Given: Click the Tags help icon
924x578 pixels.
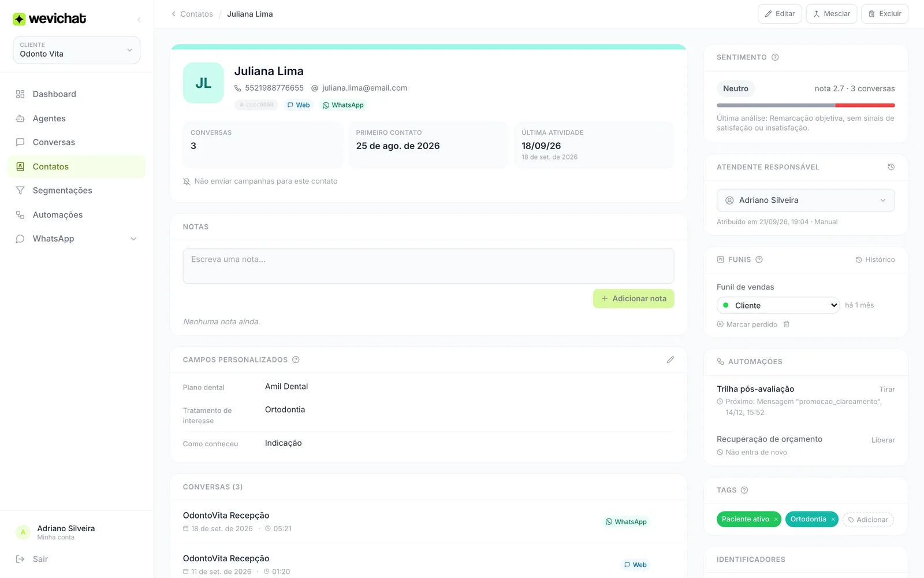Looking at the screenshot, I should (x=744, y=490).
